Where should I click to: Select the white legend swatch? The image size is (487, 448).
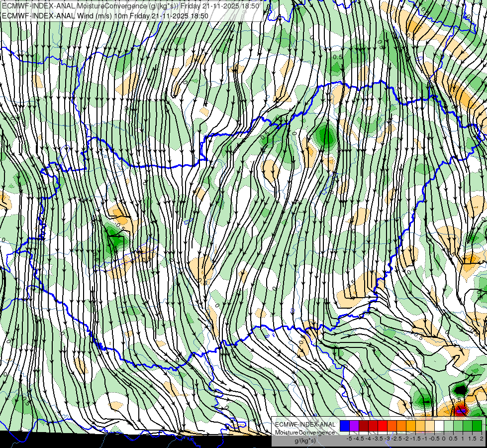tap(439, 426)
